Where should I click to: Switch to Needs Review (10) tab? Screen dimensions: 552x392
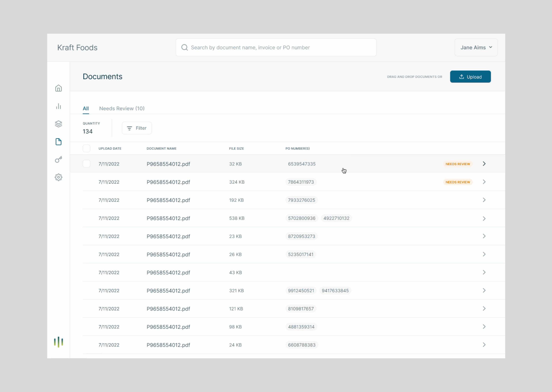pos(122,109)
